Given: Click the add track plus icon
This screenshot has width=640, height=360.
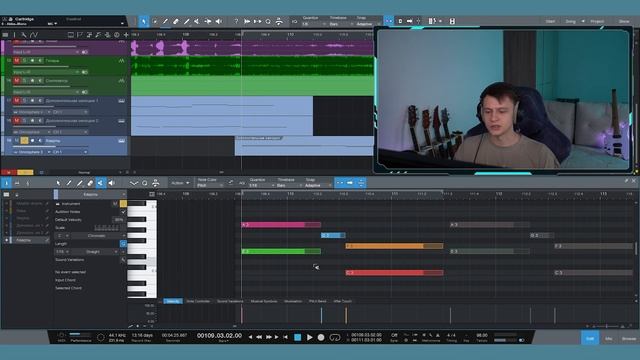Looking at the screenshot, I should point(126,35).
